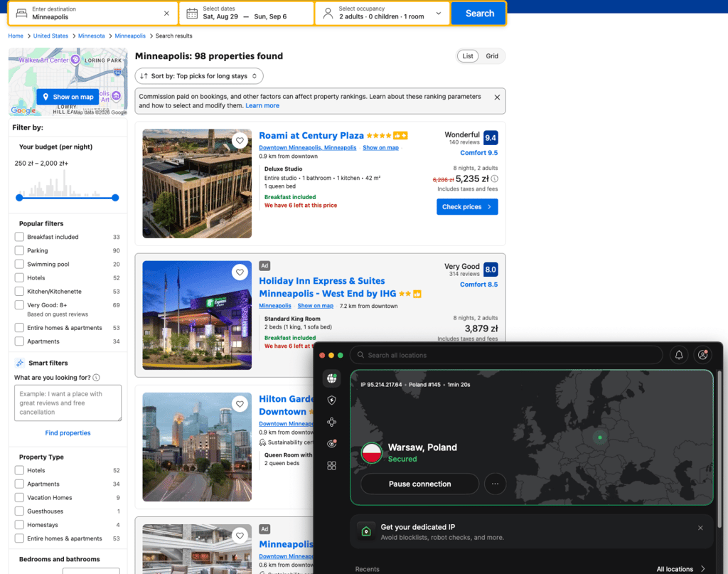Save Roami at Century Plaza with heart icon
The image size is (728, 574).
pyautogui.click(x=240, y=140)
